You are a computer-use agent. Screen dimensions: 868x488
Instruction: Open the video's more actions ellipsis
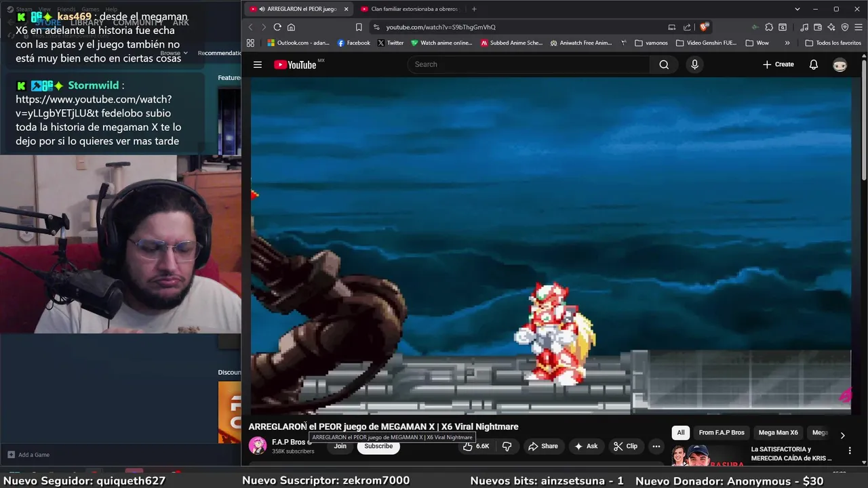tap(656, 446)
